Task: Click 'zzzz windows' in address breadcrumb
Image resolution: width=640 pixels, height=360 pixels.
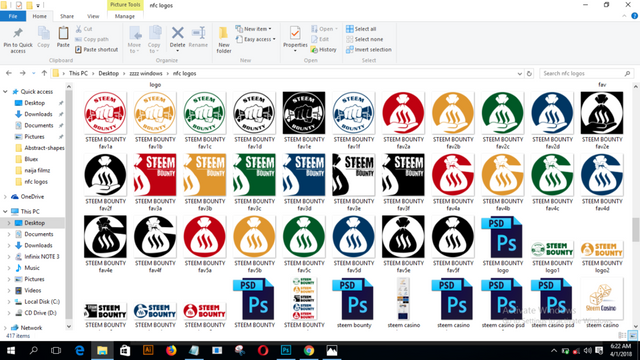Action: pos(146,73)
